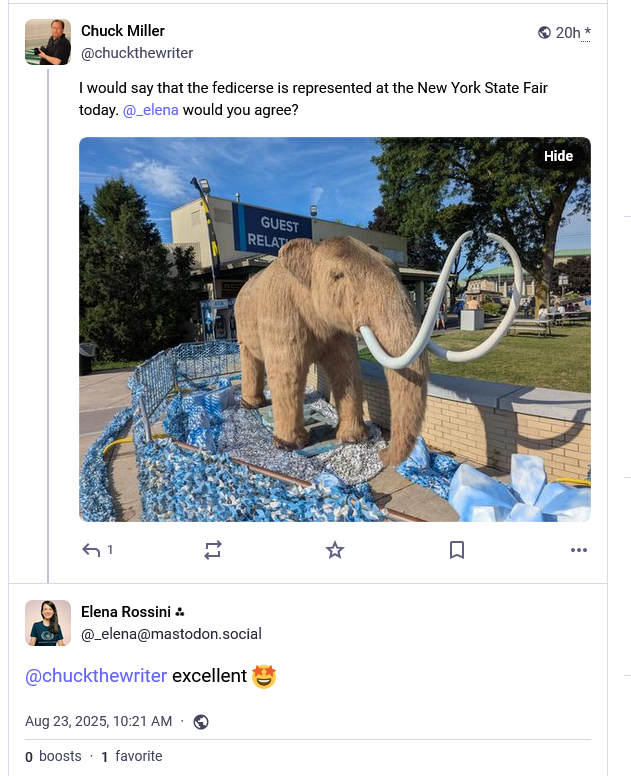Open the three-dot more options menu

579,550
